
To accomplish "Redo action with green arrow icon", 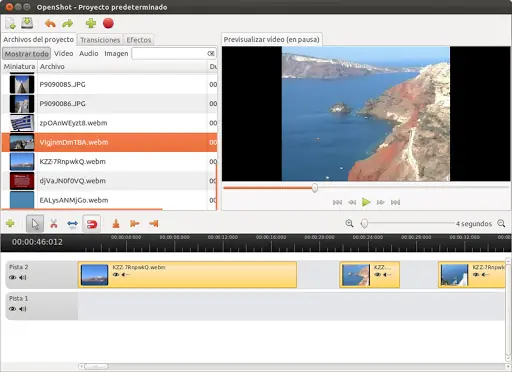I will 68,23.
